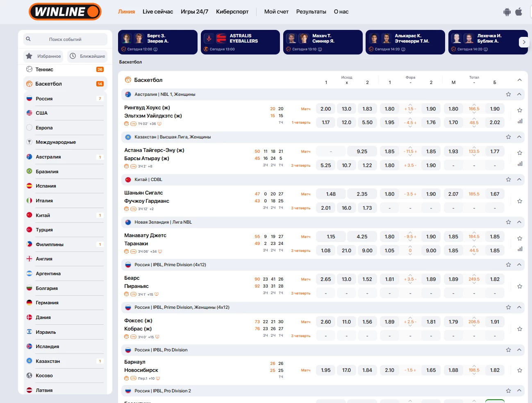Add Барнаул vs Новосибирск match to favorites
This screenshot has height=403, width=532.
pos(520,370)
